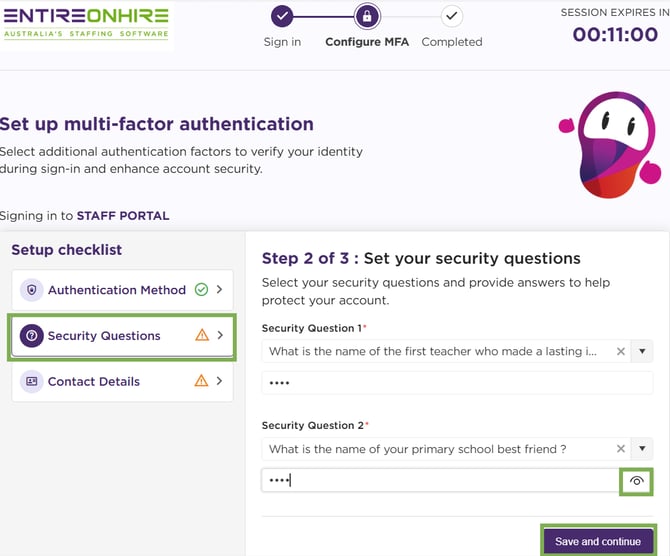This screenshot has width=670, height=556.
Task: Click the Security Questions question-mark icon
Action: point(32,336)
